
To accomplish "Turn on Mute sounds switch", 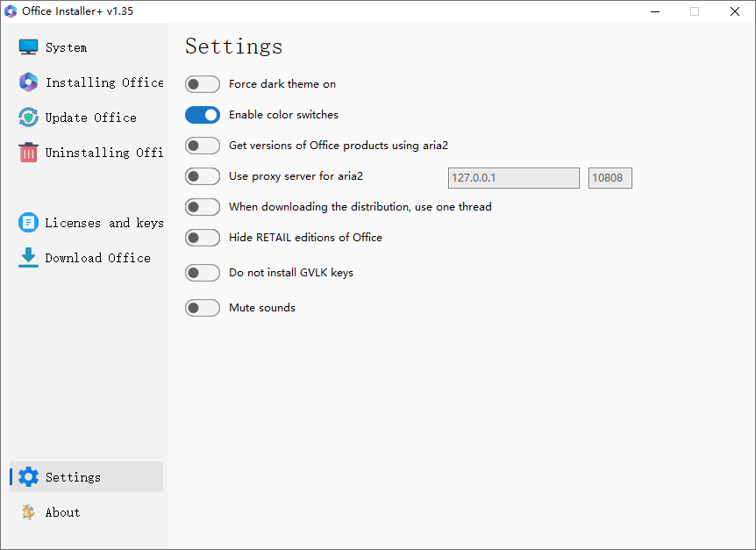I will point(203,308).
